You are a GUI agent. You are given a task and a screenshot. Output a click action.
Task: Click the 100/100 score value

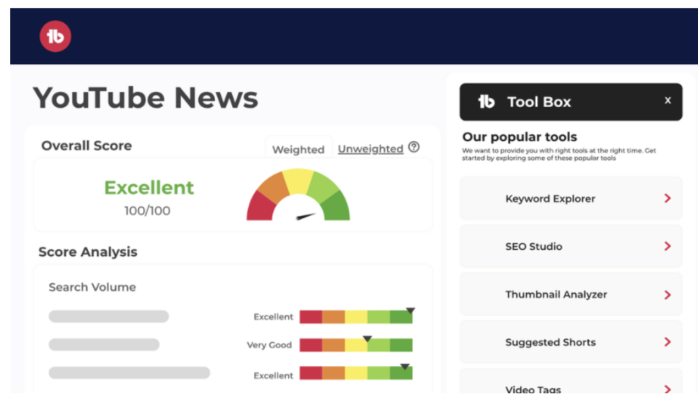147,210
